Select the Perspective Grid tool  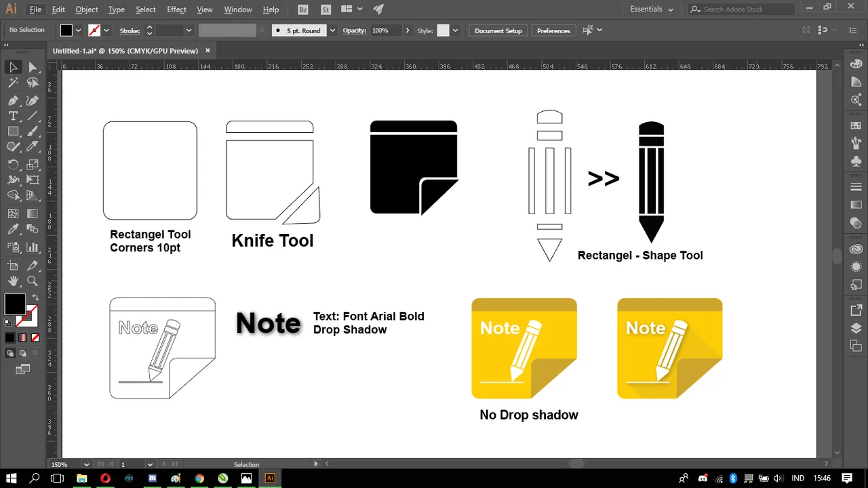[x=33, y=196]
